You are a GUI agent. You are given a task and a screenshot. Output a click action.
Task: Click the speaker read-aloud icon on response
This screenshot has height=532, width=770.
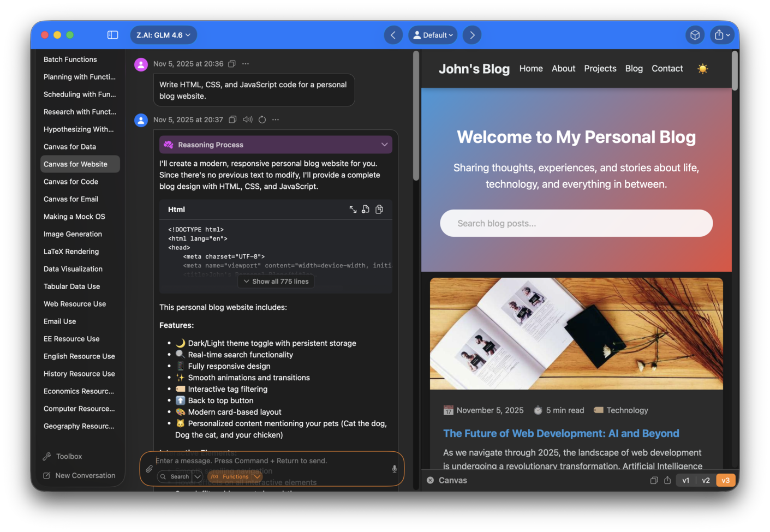pos(248,119)
